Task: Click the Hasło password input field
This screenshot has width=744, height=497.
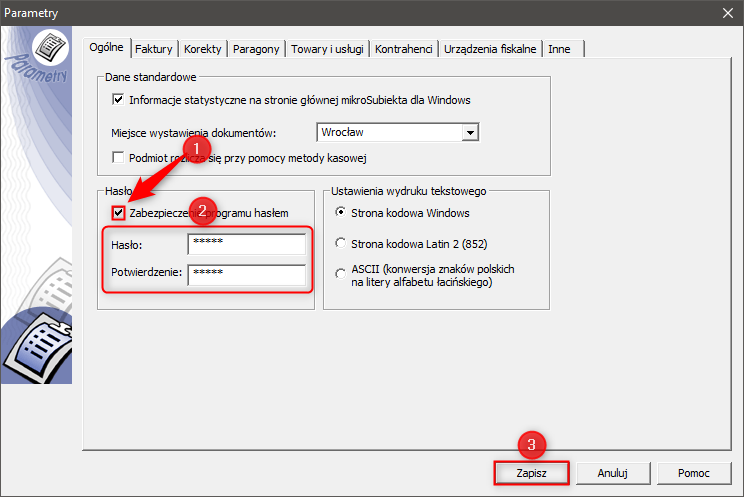Action: click(x=247, y=244)
